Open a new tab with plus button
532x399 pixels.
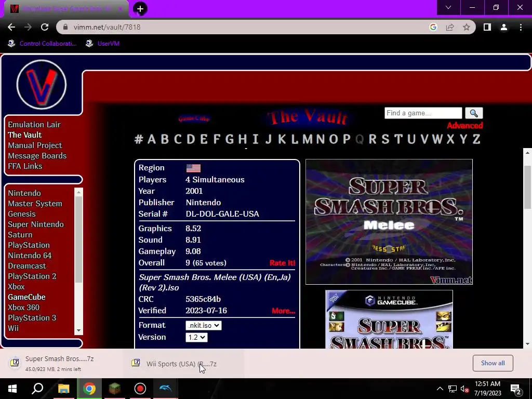coord(140,9)
